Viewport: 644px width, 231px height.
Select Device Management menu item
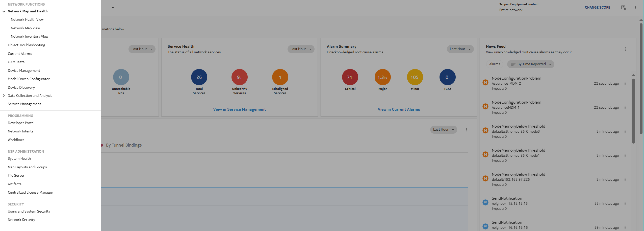coord(24,71)
